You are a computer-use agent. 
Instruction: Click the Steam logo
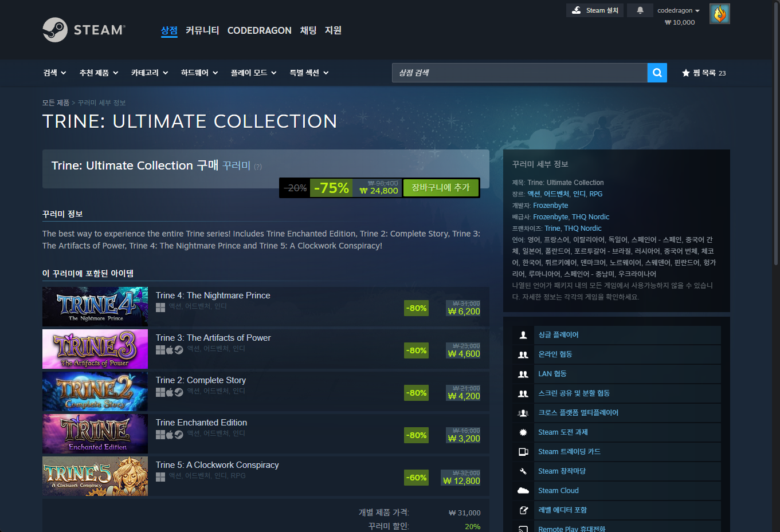point(84,30)
